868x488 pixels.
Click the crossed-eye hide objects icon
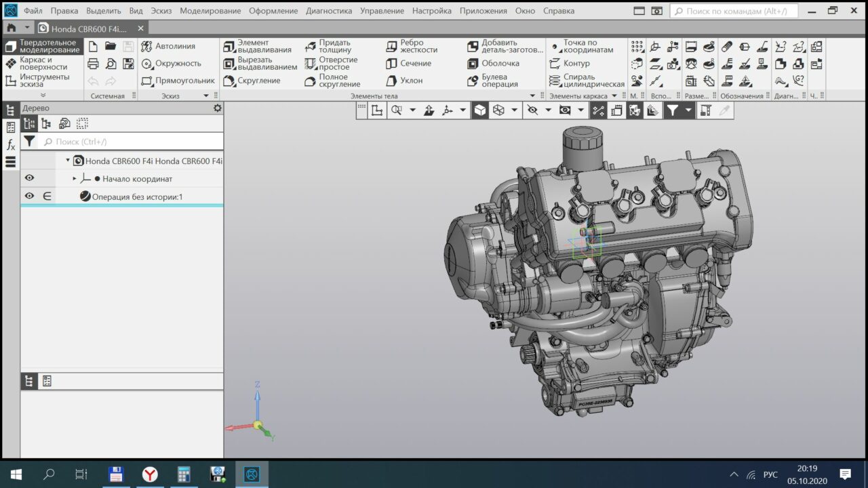532,110
